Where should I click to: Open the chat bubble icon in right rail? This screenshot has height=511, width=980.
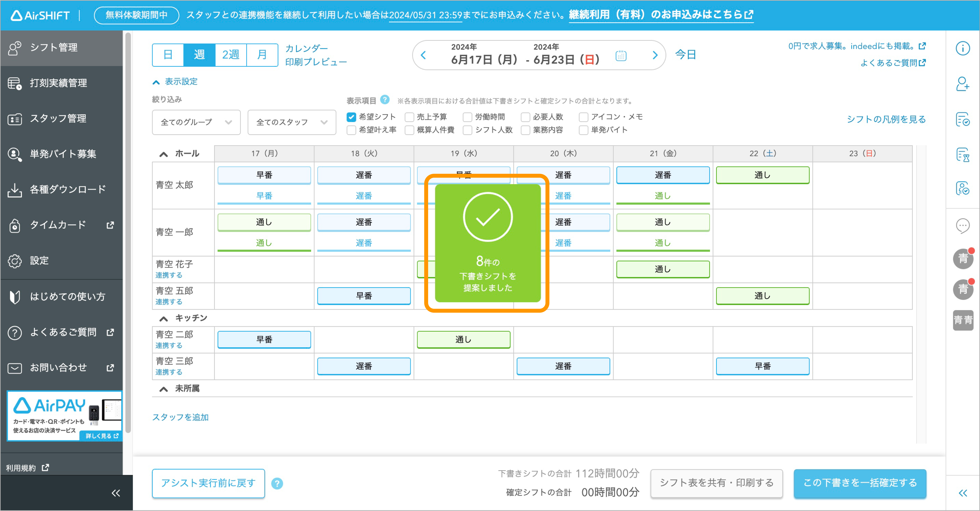(x=963, y=226)
